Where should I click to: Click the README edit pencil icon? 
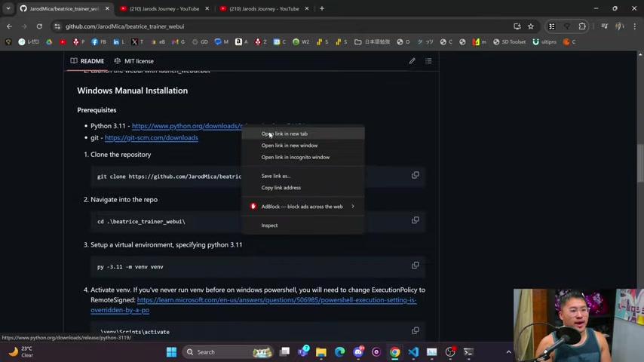pyautogui.click(x=412, y=61)
